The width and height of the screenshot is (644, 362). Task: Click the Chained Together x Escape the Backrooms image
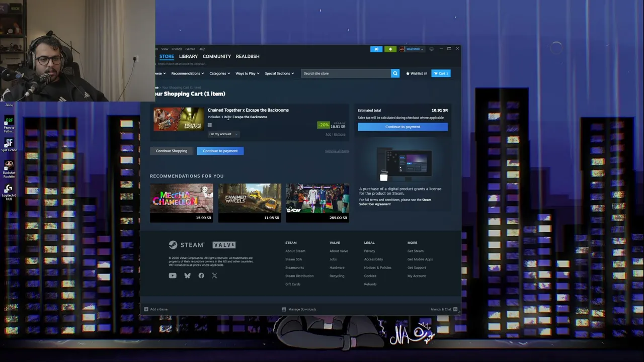(179, 119)
